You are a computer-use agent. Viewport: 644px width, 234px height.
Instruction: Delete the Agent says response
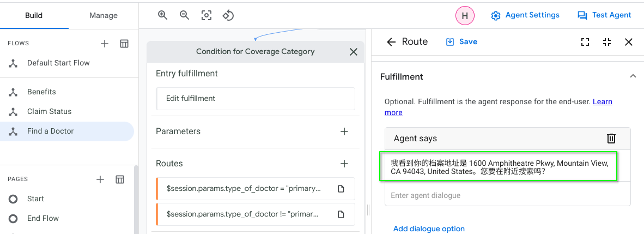pyautogui.click(x=611, y=139)
